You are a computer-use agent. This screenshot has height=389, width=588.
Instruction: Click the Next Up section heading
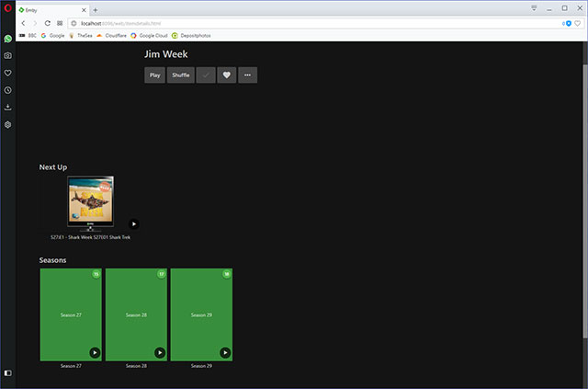(x=53, y=167)
